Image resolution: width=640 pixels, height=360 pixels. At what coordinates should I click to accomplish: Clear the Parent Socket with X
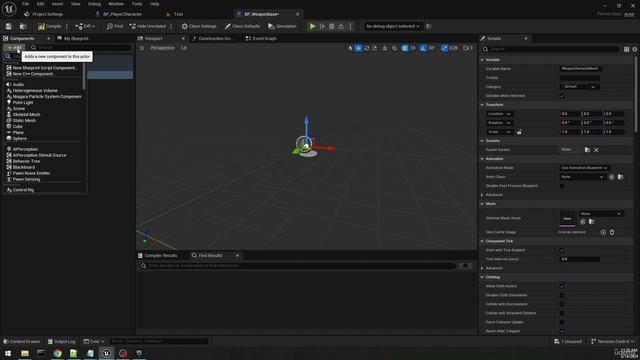click(x=596, y=150)
